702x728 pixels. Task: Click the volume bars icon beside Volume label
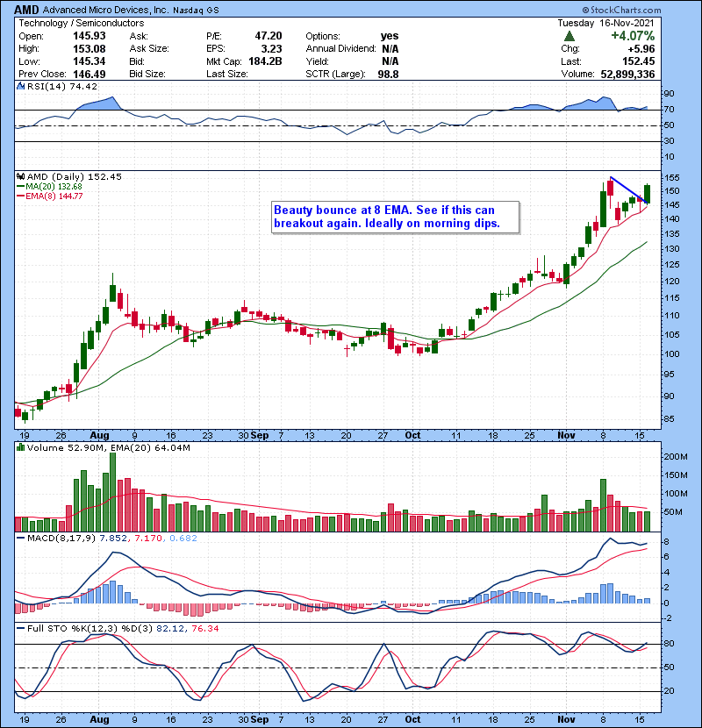[x=20, y=447]
